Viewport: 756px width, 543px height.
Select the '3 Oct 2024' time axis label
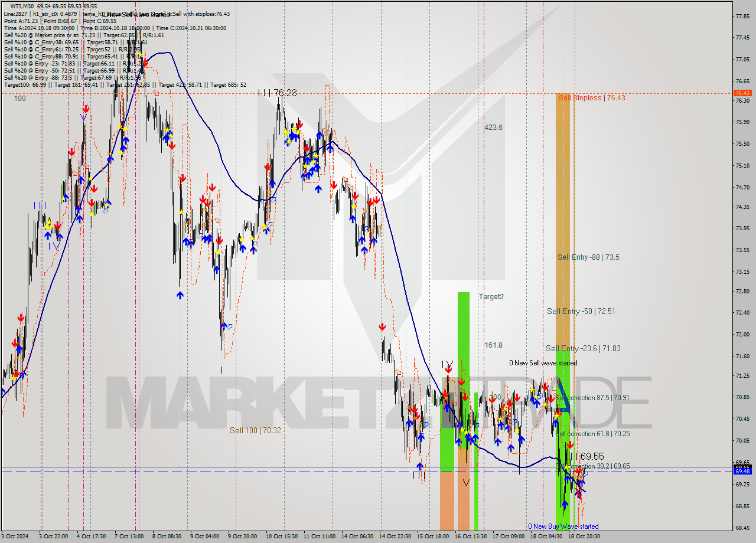point(15,537)
